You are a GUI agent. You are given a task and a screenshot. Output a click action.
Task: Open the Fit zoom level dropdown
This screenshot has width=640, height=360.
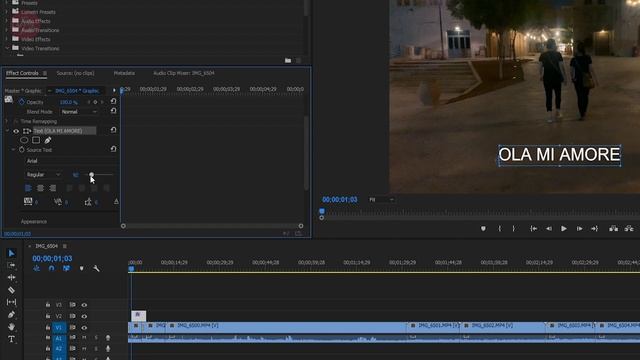381,200
